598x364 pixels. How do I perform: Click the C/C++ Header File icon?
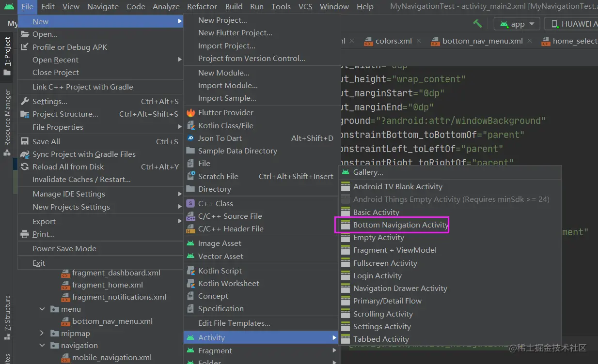pyautogui.click(x=190, y=228)
